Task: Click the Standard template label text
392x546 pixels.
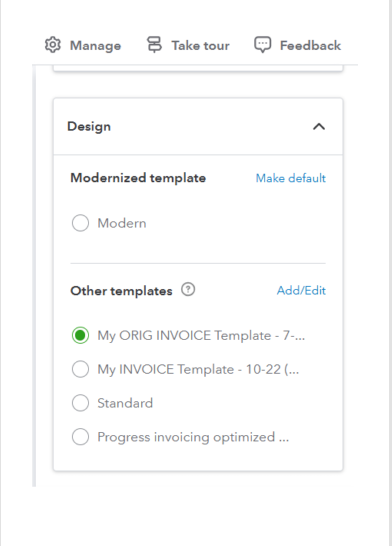Action: click(125, 403)
